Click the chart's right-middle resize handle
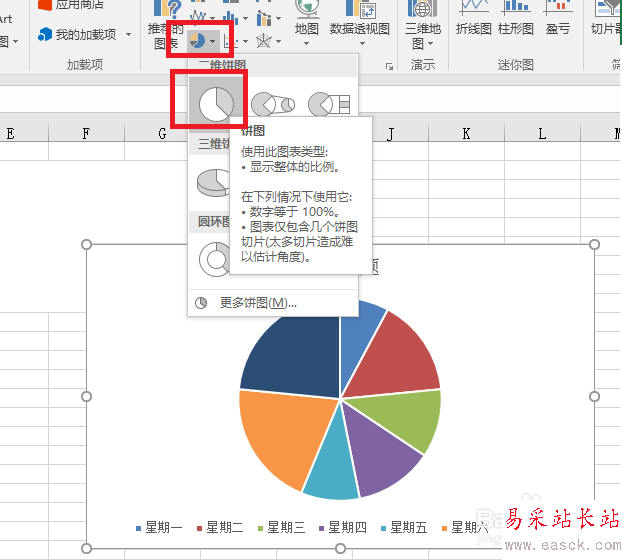Screen dimensions: 622x560 tap(594, 397)
